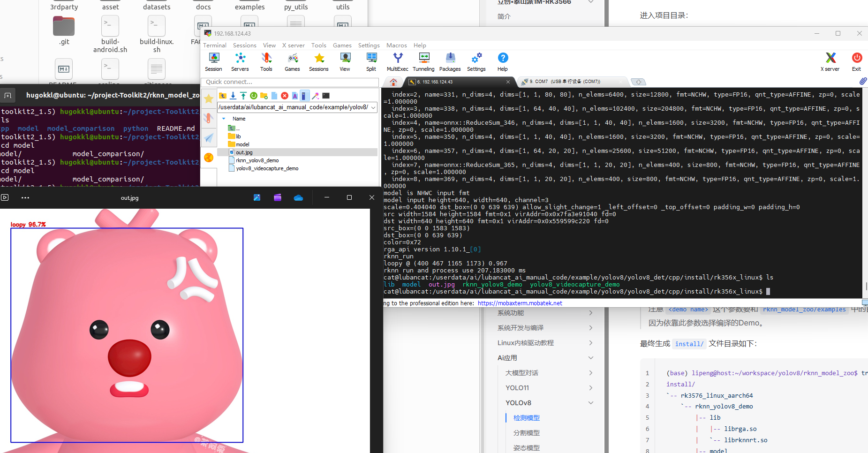Select rknn_yolov8_demo in the file list
The height and width of the screenshot is (453, 868).
[257, 160]
